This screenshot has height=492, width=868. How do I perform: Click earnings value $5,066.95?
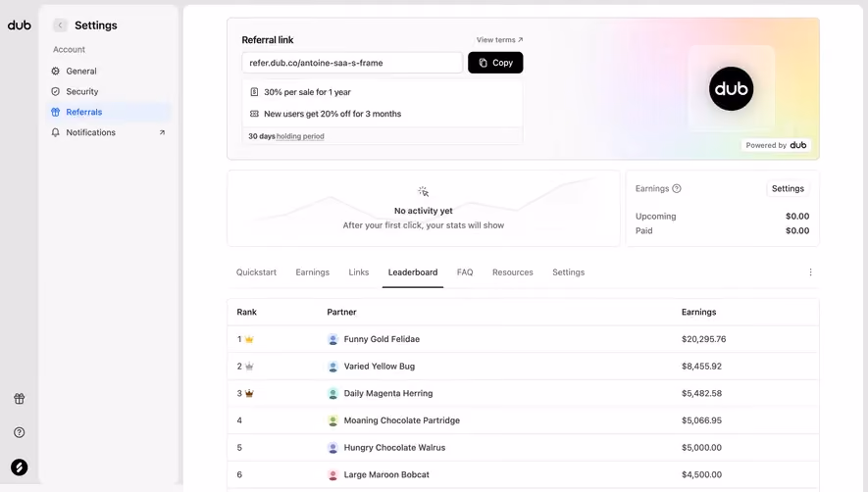tap(701, 420)
